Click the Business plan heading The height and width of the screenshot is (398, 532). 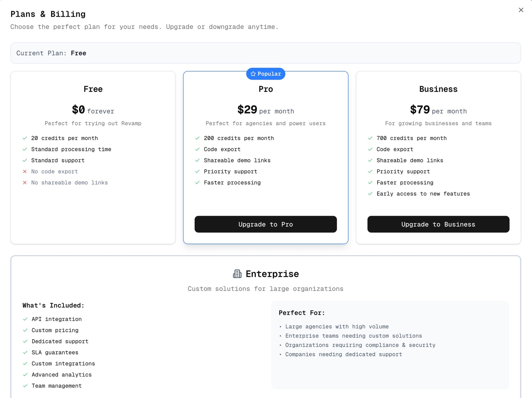[438, 89]
